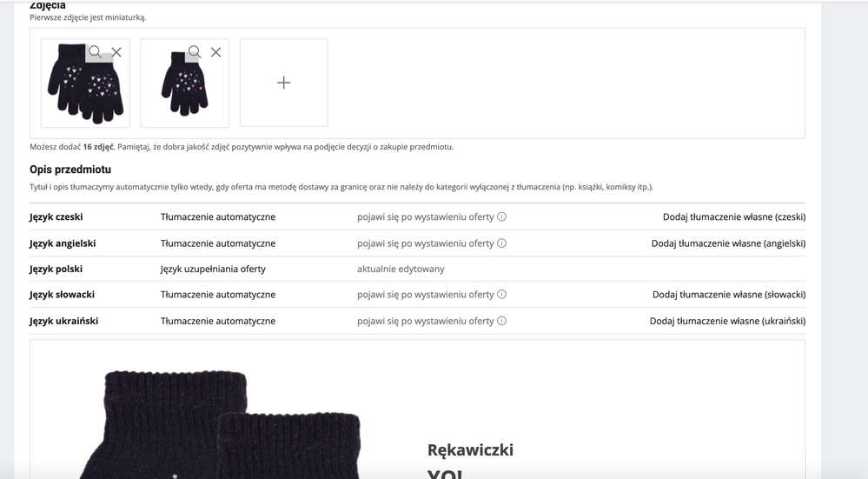The width and height of the screenshot is (868, 479).
Task: Delete the second glove photo with X
Action: pos(215,52)
